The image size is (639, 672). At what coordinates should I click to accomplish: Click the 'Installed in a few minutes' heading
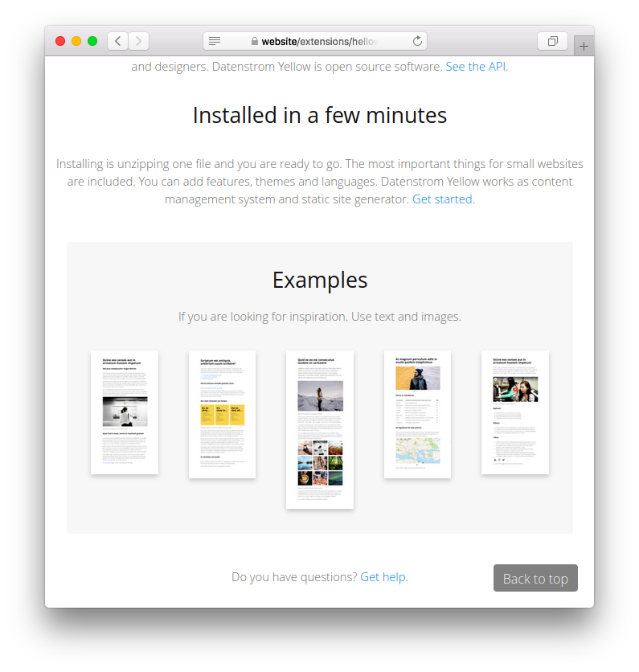pos(320,115)
